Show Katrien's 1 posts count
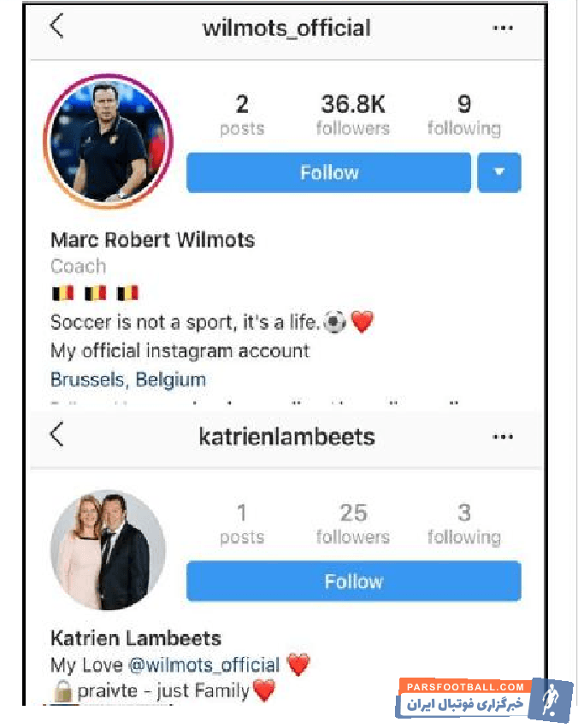 click(242, 524)
